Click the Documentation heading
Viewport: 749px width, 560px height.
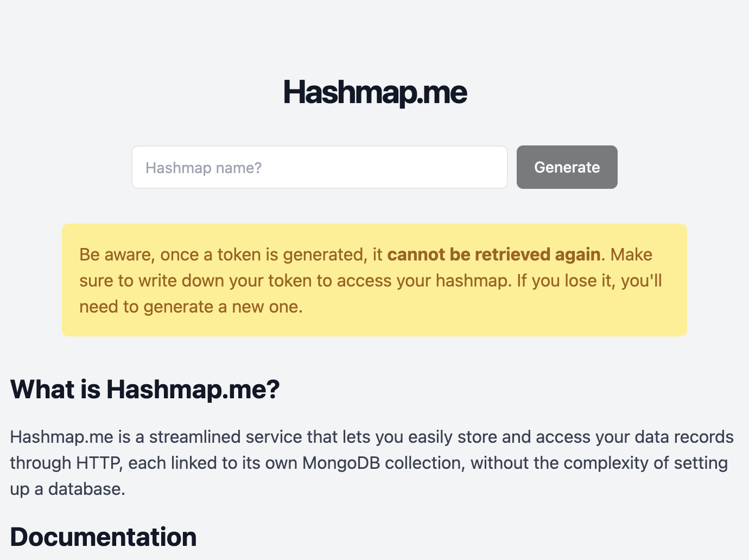[103, 537]
